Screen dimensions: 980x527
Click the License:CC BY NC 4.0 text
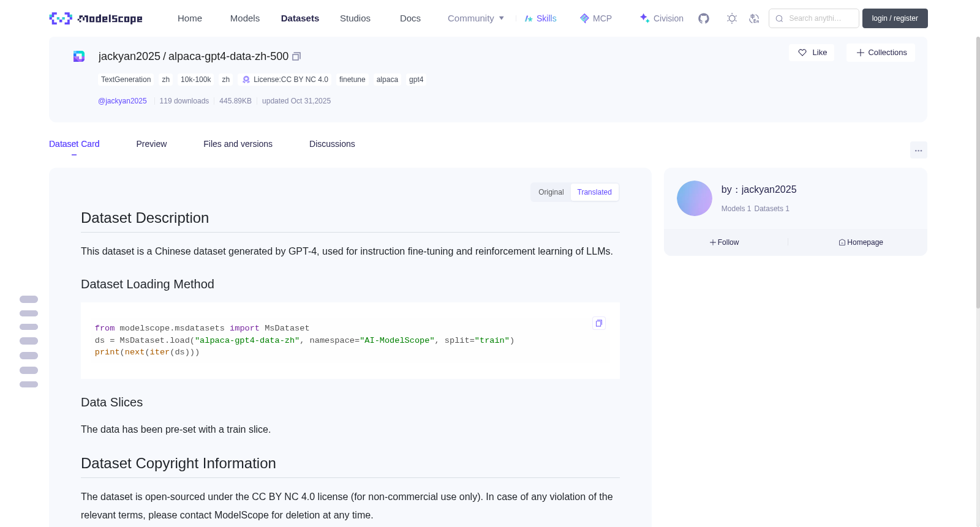tap(291, 80)
